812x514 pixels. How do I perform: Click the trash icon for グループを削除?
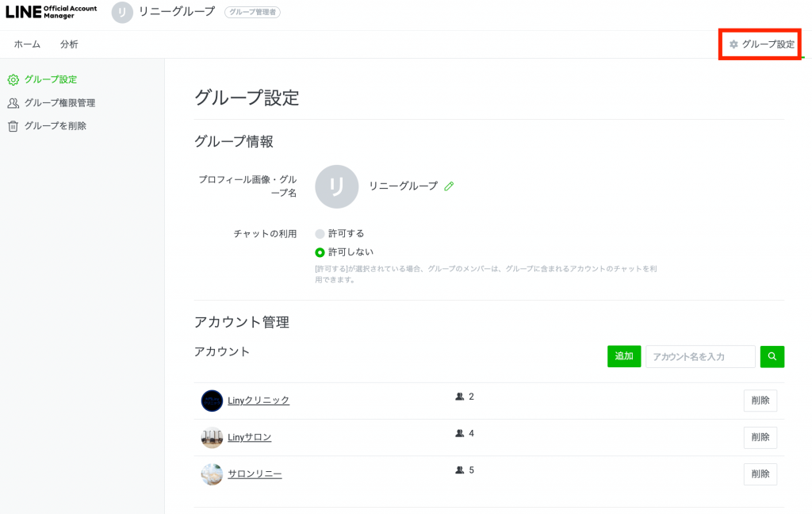[x=13, y=125]
